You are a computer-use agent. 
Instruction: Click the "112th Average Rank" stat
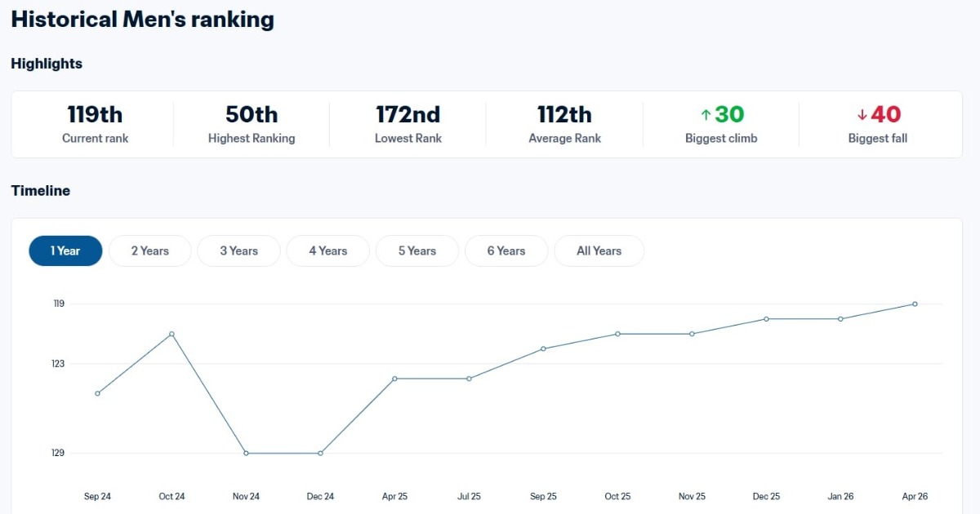(564, 124)
